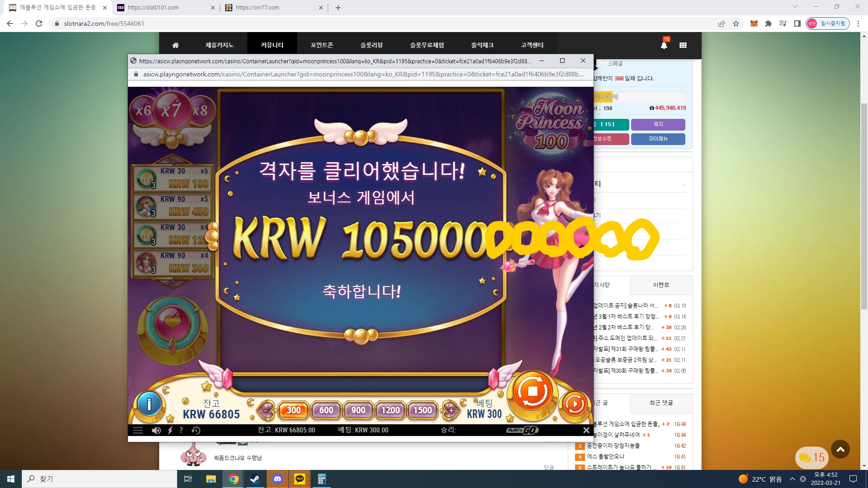Viewport: 868px width, 488px height.
Task: Open the chat bubble showing 15
Action: 812,458
